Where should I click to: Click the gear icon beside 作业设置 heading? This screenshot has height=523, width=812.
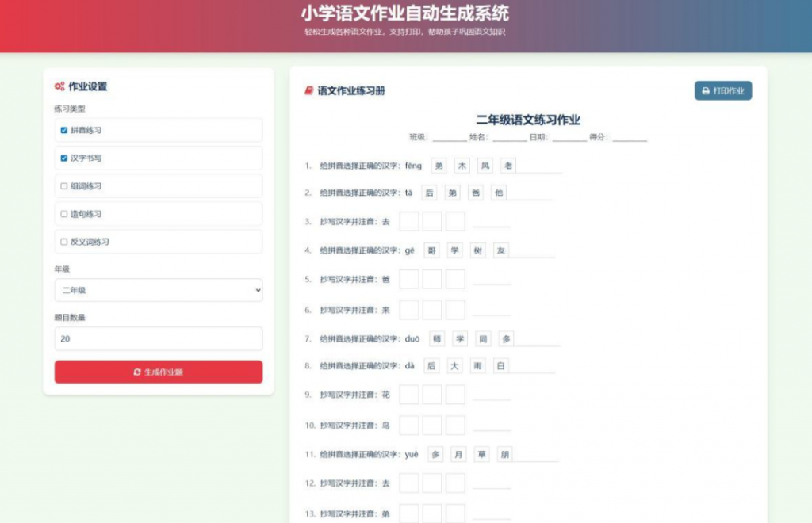[x=59, y=87]
